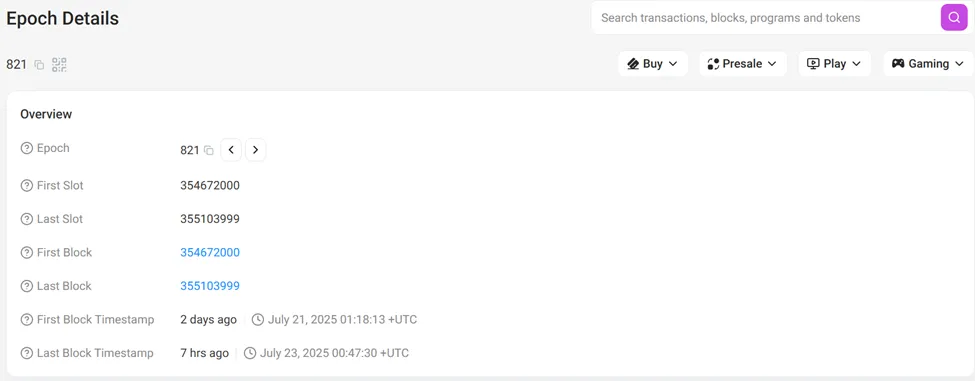This screenshot has width=975, height=381.
Task: Click help icon beside Last Block Timestamp
Action: tap(27, 354)
